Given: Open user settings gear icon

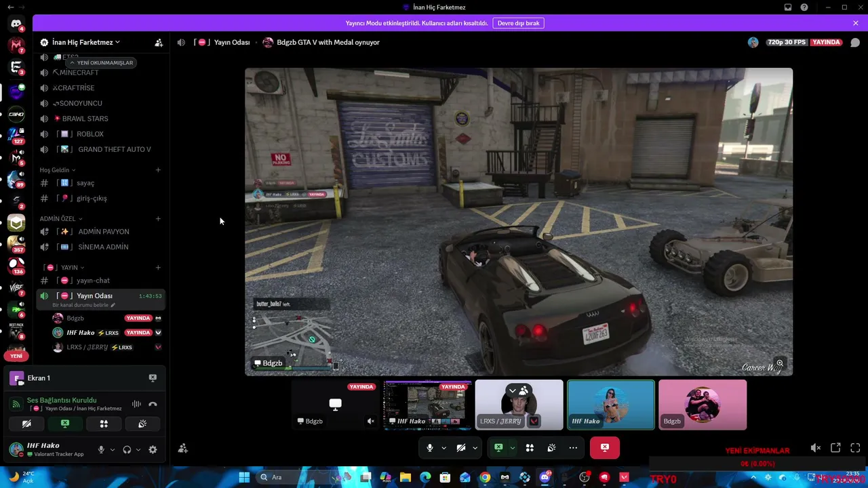Looking at the screenshot, I should click(x=153, y=449).
